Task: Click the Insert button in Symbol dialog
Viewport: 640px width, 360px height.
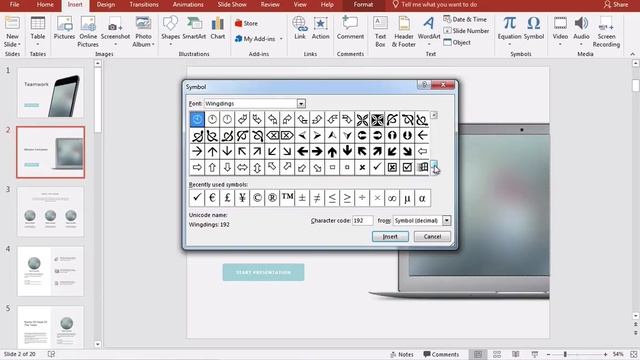Action: (x=390, y=236)
